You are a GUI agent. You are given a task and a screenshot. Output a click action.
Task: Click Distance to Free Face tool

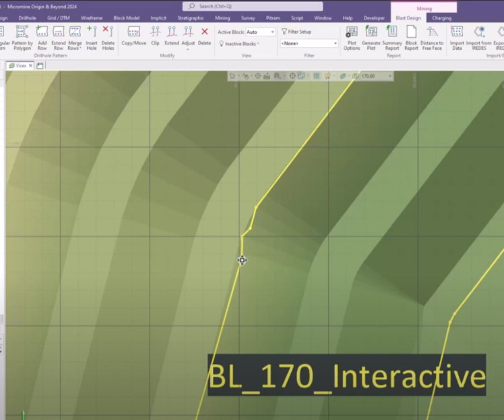[432, 38]
